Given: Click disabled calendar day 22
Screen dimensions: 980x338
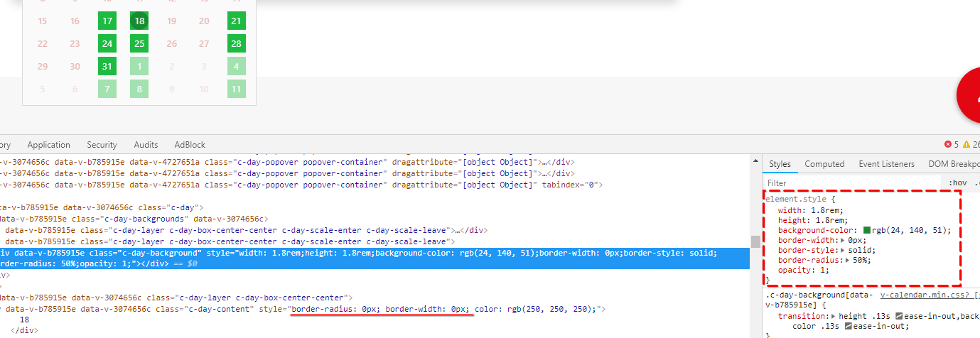Looking at the screenshot, I should (x=43, y=44).
